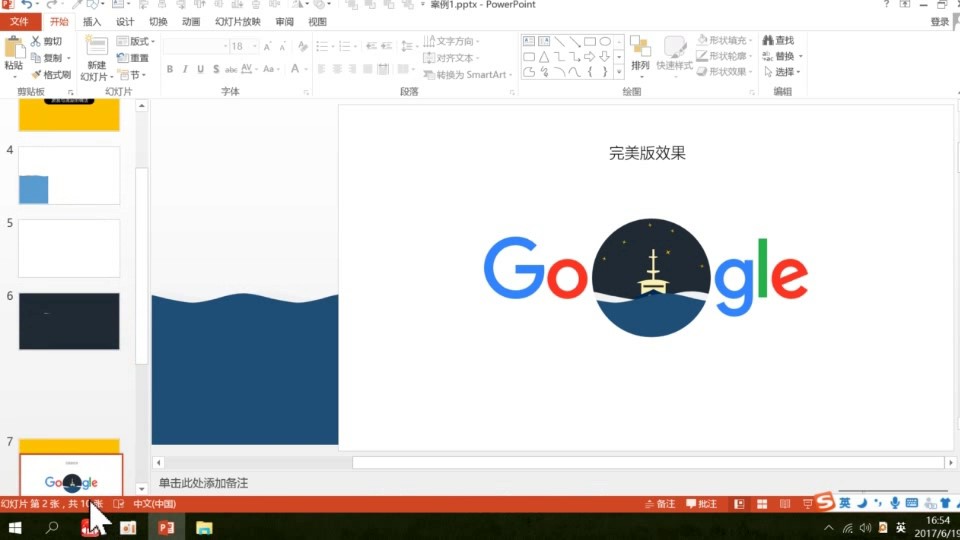The width and height of the screenshot is (960, 540).
Task: Open Shape Effects (形状效果) menu
Action: 724,72
